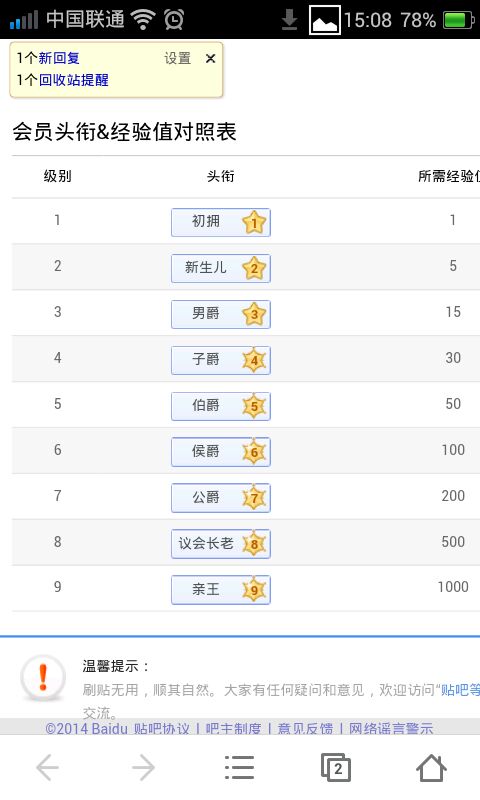Tap the screenshot notification icon in status bar
This screenshot has width=480, height=800.
pyautogui.click(x=325, y=20)
